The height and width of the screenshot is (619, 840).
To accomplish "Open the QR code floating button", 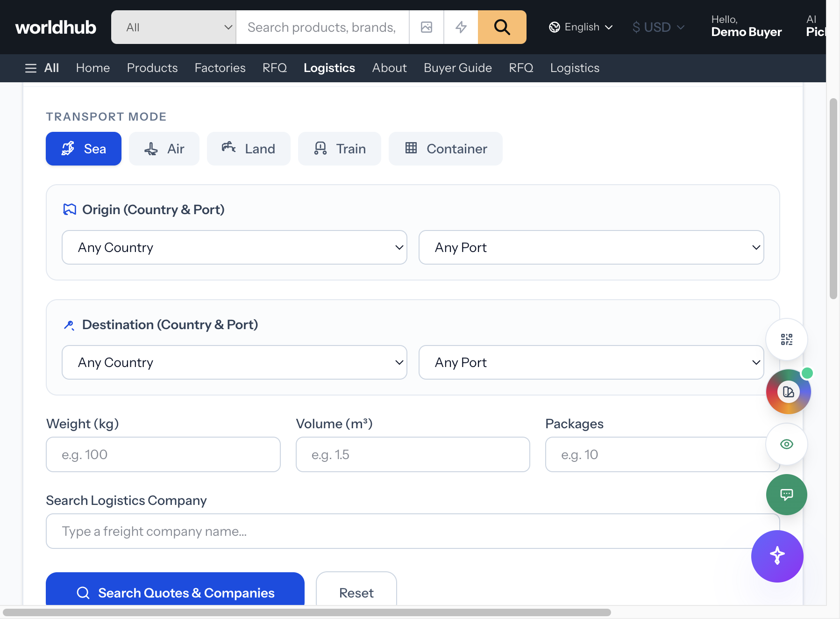I will point(787,339).
